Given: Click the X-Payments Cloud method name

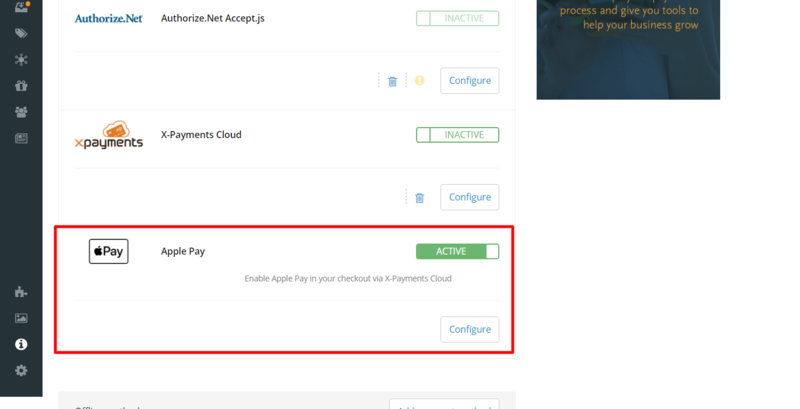Looking at the screenshot, I should point(201,135).
